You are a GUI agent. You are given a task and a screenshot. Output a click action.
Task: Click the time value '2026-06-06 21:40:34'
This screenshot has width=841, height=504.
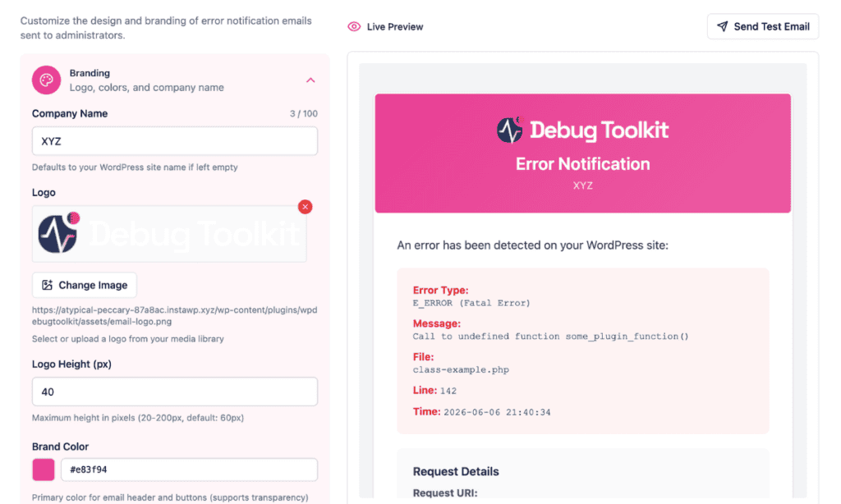point(497,412)
